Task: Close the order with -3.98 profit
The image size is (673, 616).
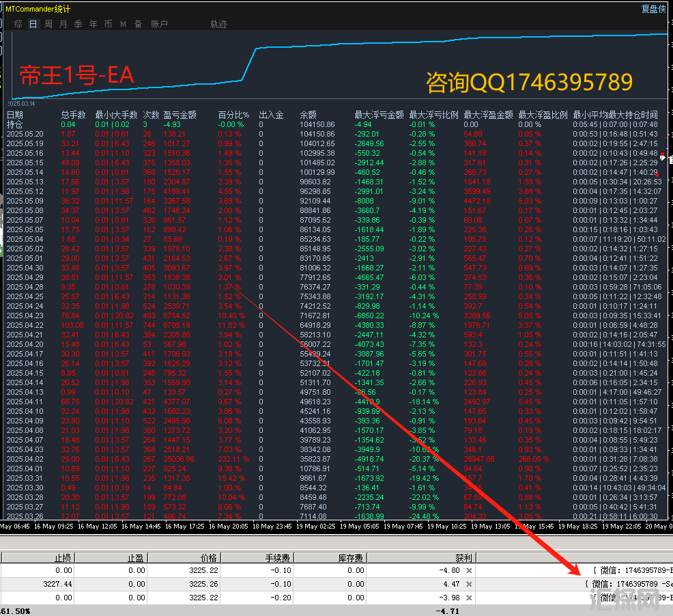Action: coord(469,598)
